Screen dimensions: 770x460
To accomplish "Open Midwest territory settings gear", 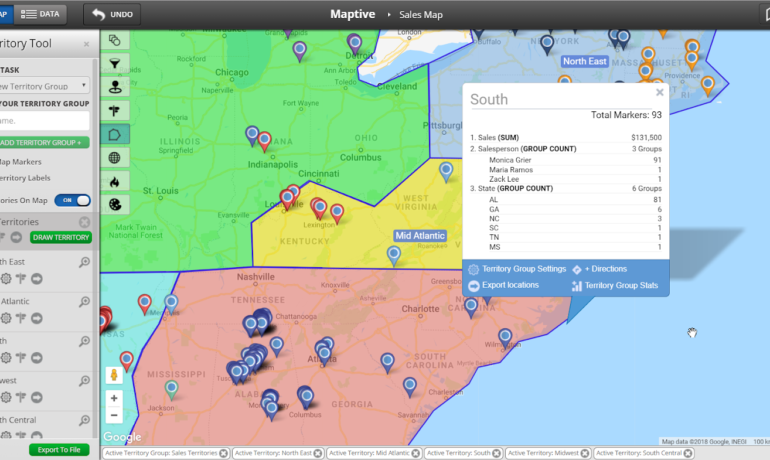I will click(6, 397).
